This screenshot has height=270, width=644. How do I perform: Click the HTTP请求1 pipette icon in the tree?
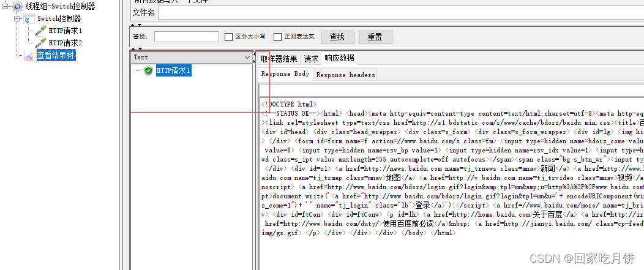point(41,31)
